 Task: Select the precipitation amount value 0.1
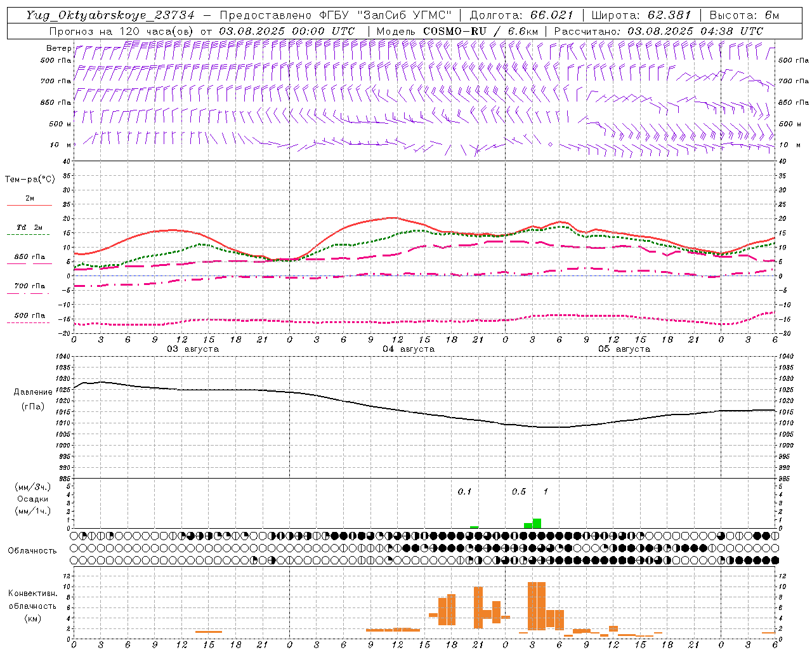[464, 492]
